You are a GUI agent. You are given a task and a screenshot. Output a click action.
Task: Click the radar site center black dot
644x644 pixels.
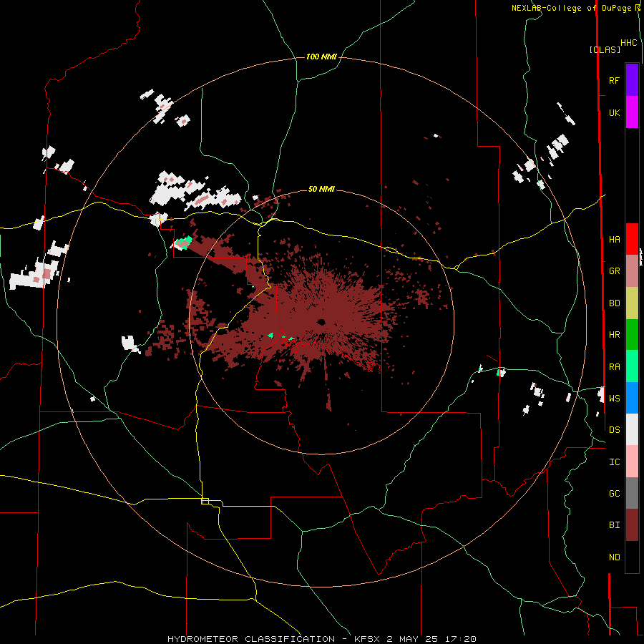pyautogui.click(x=321, y=321)
